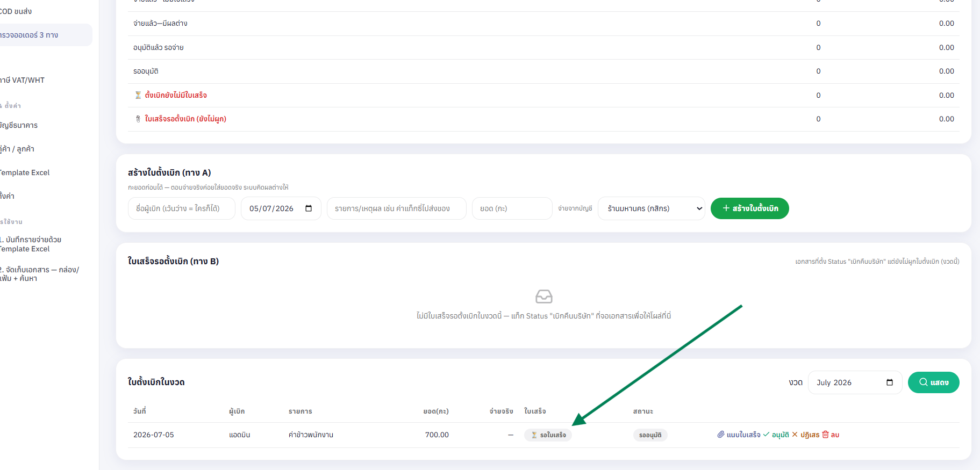Focus the รายการ/เหตุผล description field

pos(397,208)
